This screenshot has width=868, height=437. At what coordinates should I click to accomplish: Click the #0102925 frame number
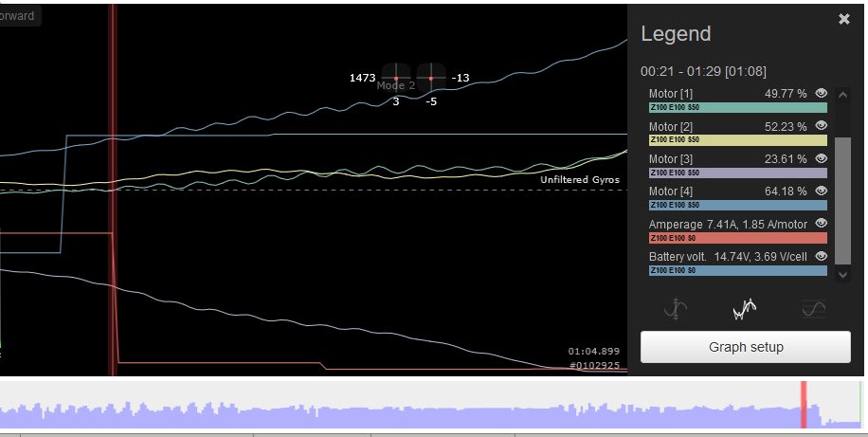click(x=594, y=366)
